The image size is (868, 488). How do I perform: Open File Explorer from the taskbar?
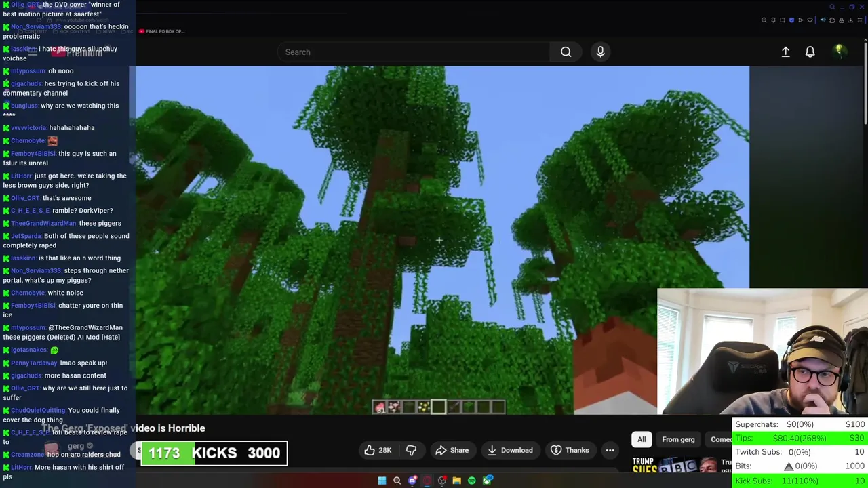457,481
